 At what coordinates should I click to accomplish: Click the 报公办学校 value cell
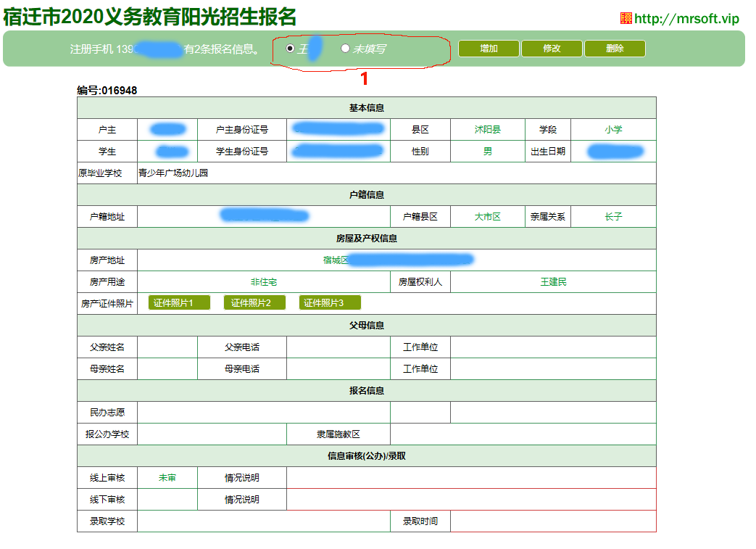[x=212, y=434]
